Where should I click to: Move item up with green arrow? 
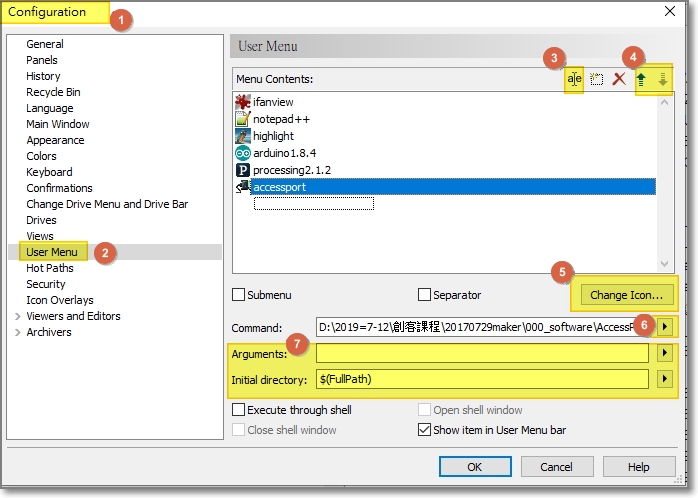pos(642,79)
